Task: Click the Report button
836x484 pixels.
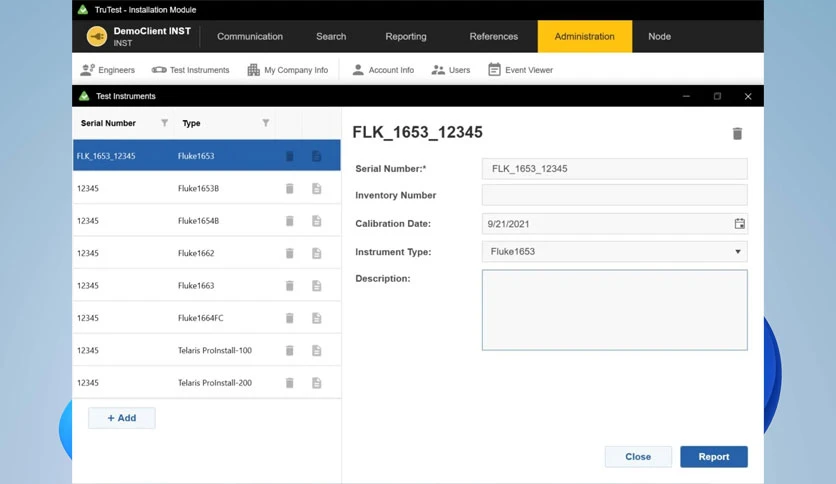Action: [714, 457]
